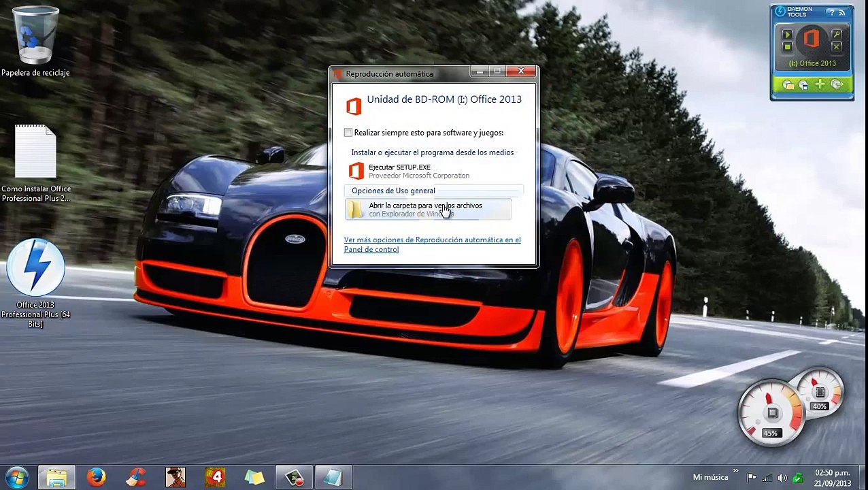Click the Office 2013 virtual drive in Daemon Tools

coord(812,39)
